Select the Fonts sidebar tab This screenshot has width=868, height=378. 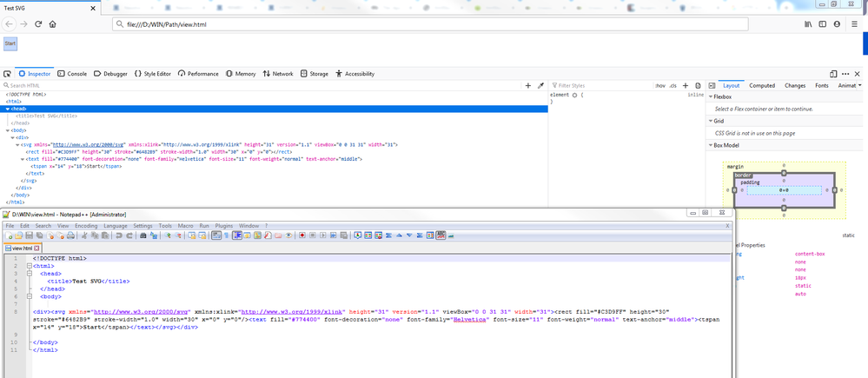(x=821, y=86)
